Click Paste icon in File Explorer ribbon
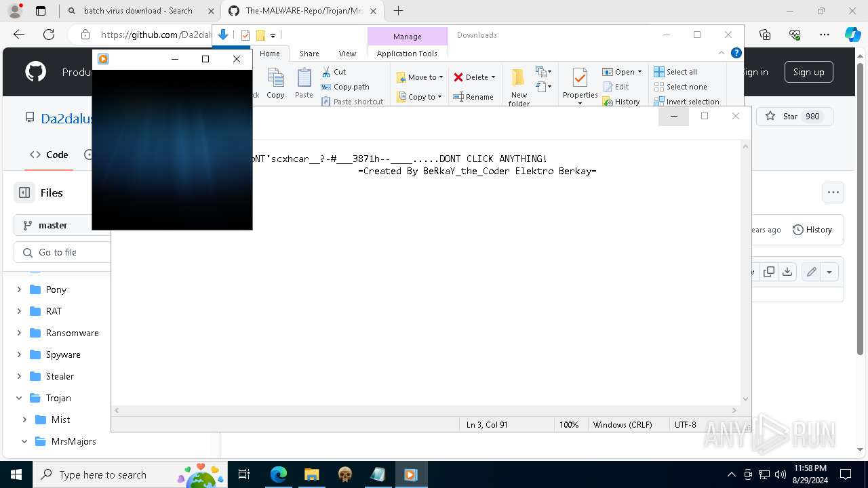Image resolution: width=868 pixels, height=488 pixels. pyautogui.click(x=304, y=83)
